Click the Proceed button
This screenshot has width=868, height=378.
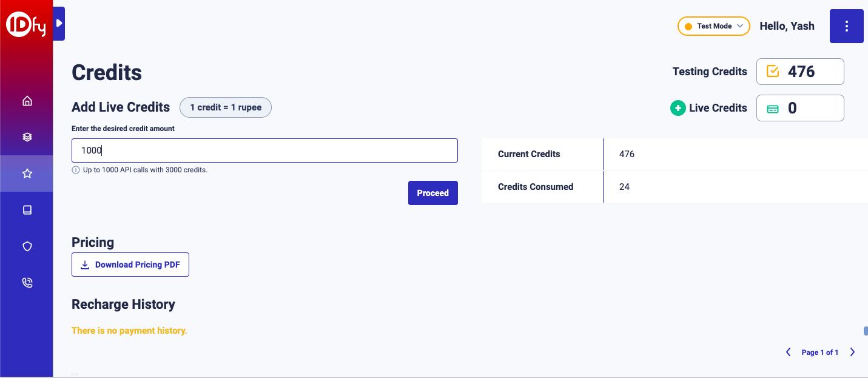click(x=432, y=193)
